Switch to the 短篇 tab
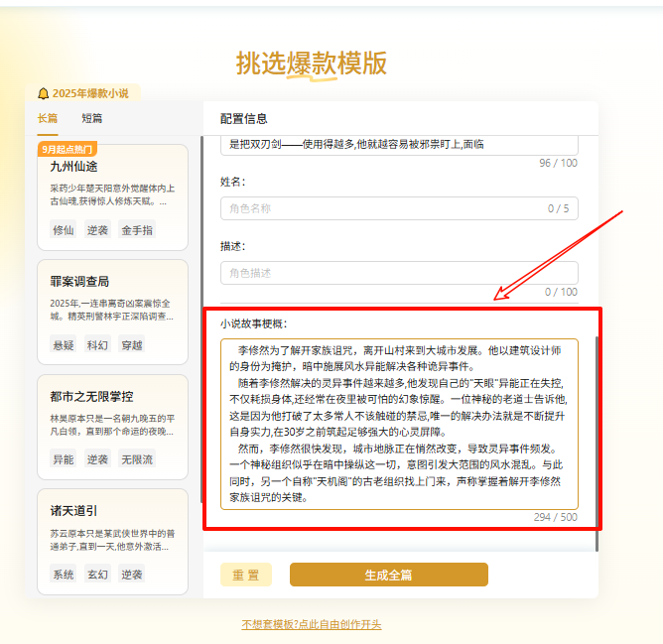The width and height of the screenshot is (663, 644). (91, 118)
